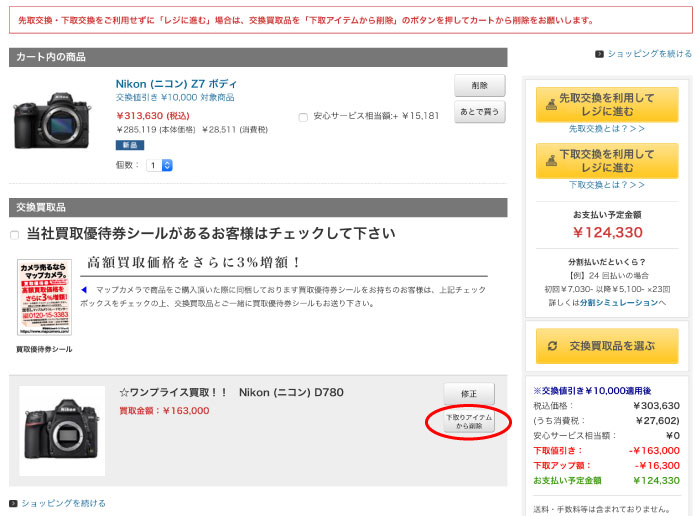Click the 買取優待券シール flyer image
The height and width of the screenshot is (516, 700).
(44, 299)
